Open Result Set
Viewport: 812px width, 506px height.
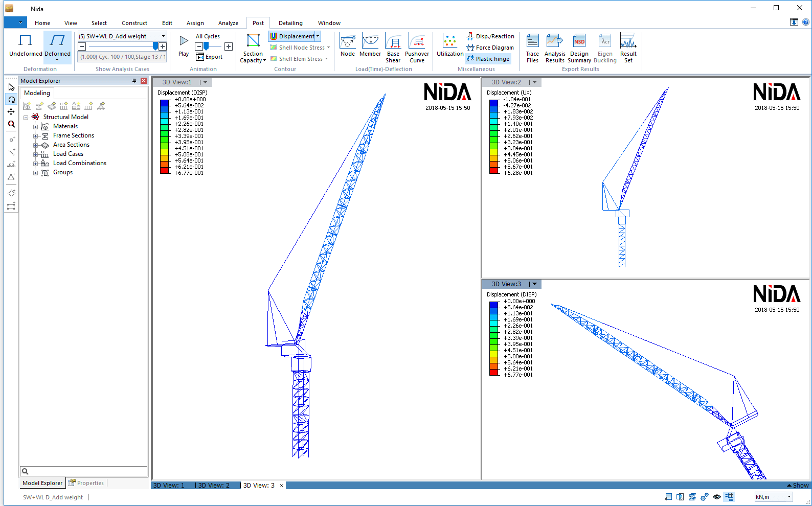[628, 49]
